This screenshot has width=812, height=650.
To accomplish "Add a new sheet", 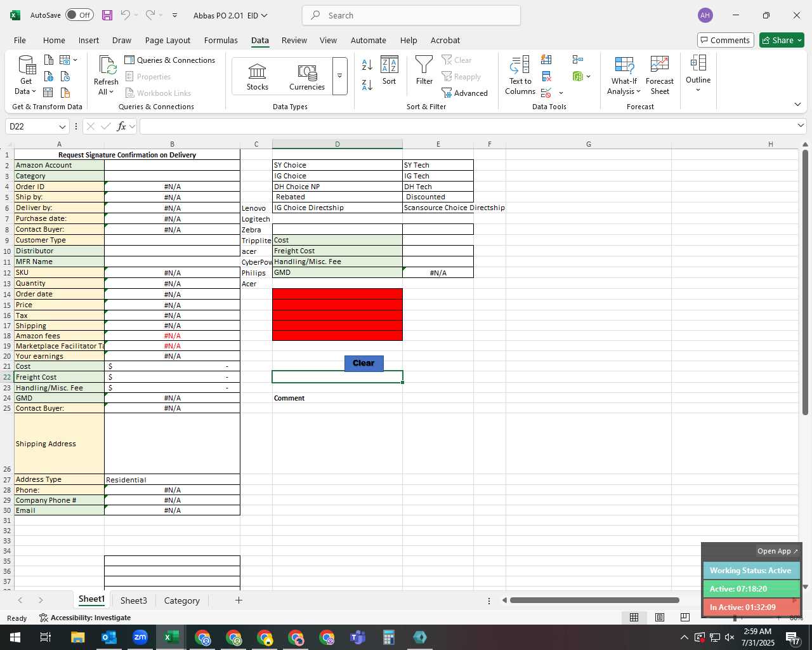I will click(x=239, y=600).
